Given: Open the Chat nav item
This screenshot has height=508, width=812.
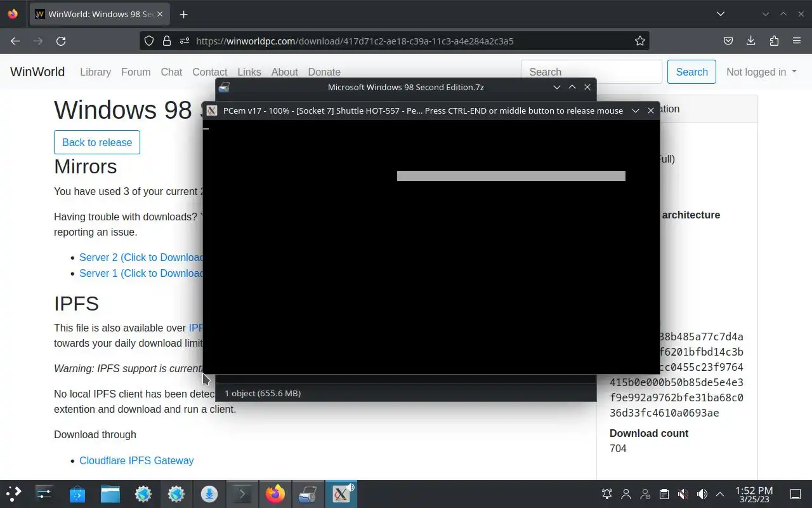Looking at the screenshot, I should (x=171, y=72).
